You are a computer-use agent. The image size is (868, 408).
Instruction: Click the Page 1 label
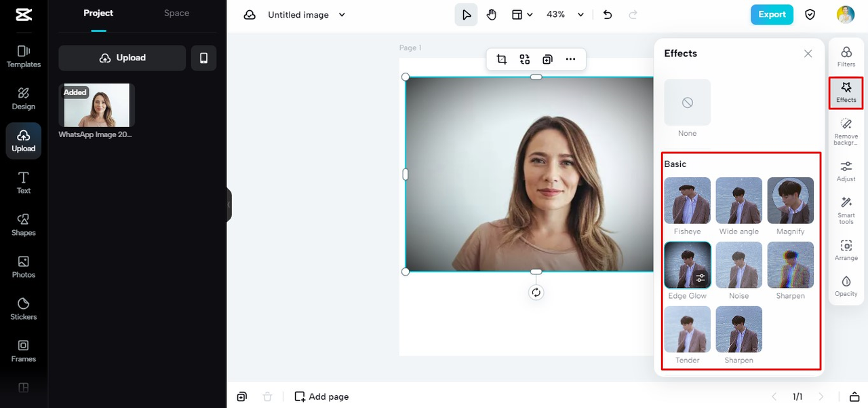click(410, 48)
